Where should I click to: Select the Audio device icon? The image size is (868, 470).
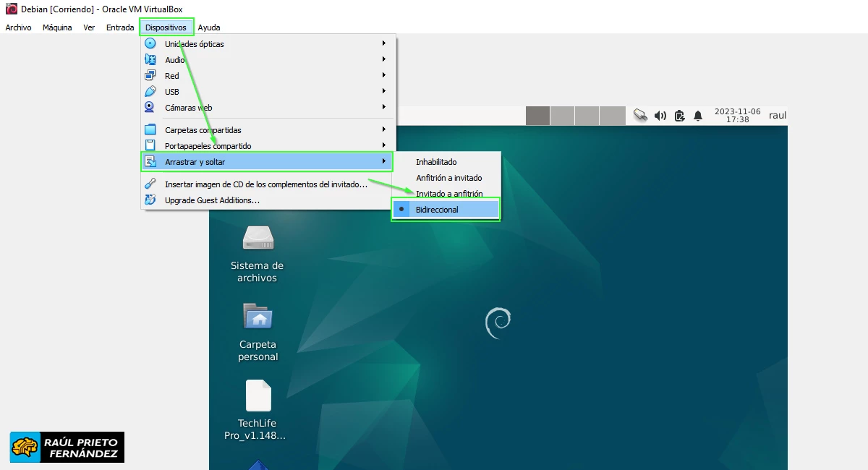click(x=150, y=59)
